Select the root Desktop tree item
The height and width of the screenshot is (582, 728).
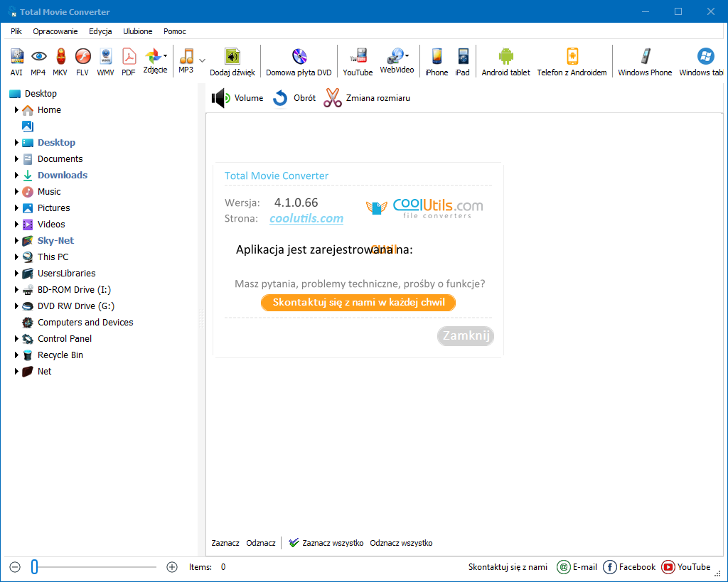tap(41, 93)
